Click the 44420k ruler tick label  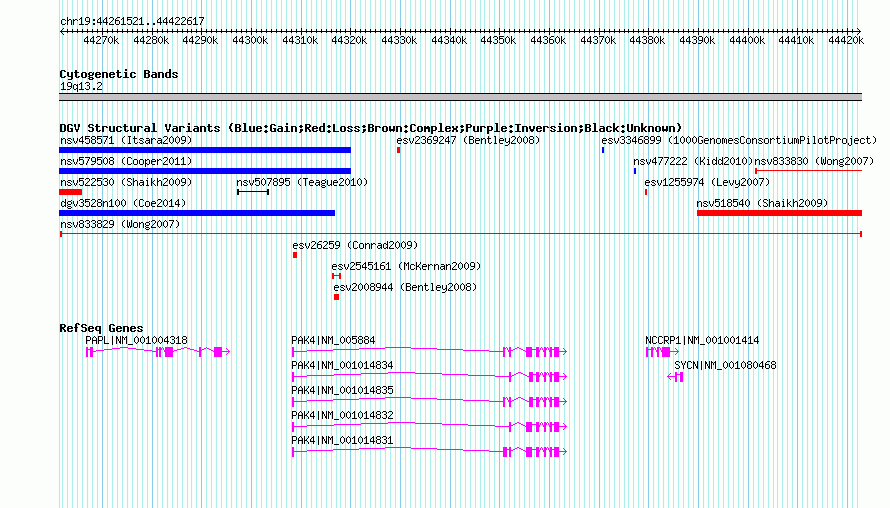pos(846,40)
